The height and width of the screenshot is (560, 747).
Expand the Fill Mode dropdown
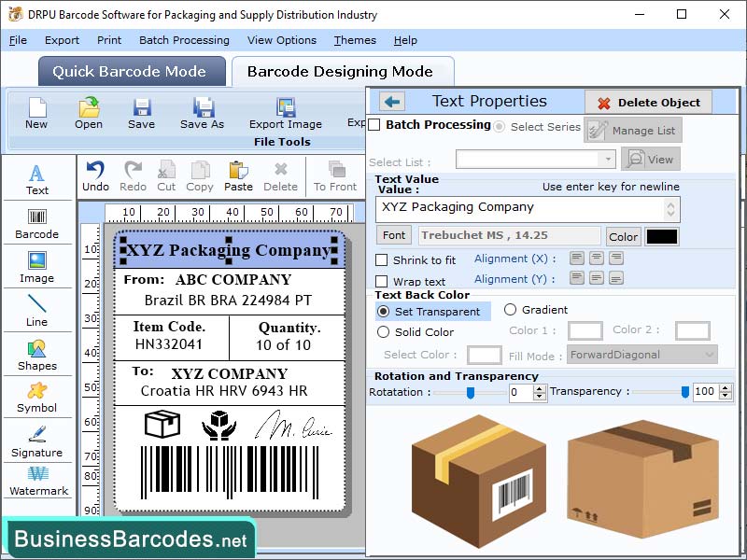(642, 355)
